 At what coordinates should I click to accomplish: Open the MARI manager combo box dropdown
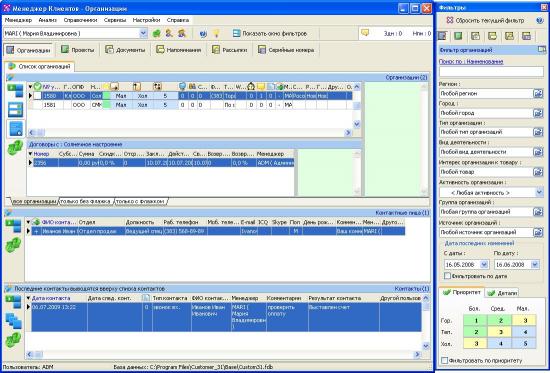tap(143, 33)
